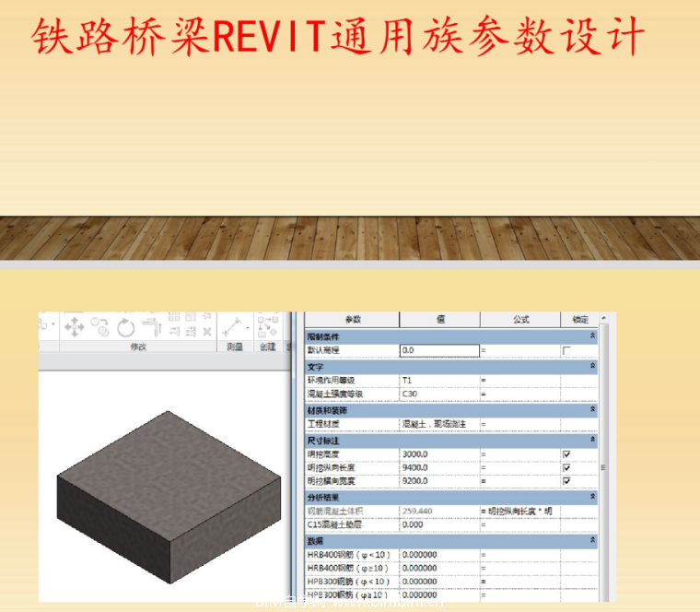Click the 默认高程 value field 0.0
Screen dimensions: 700x612
point(439,350)
